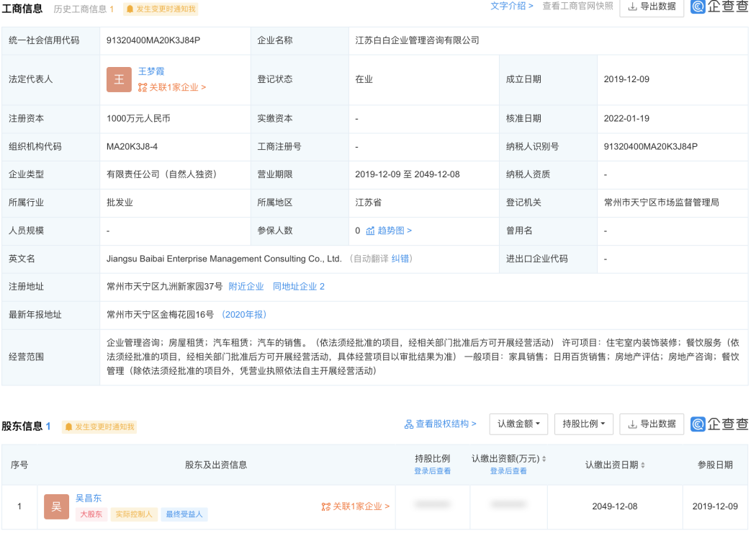
Task: Click bell icon in 股东信息 change notification
Action: tap(68, 427)
